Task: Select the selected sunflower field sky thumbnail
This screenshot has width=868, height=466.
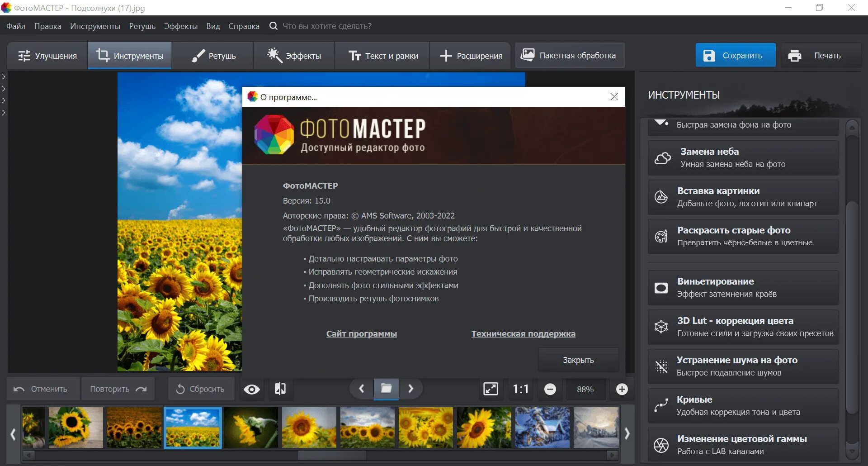Action: [x=193, y=428]
